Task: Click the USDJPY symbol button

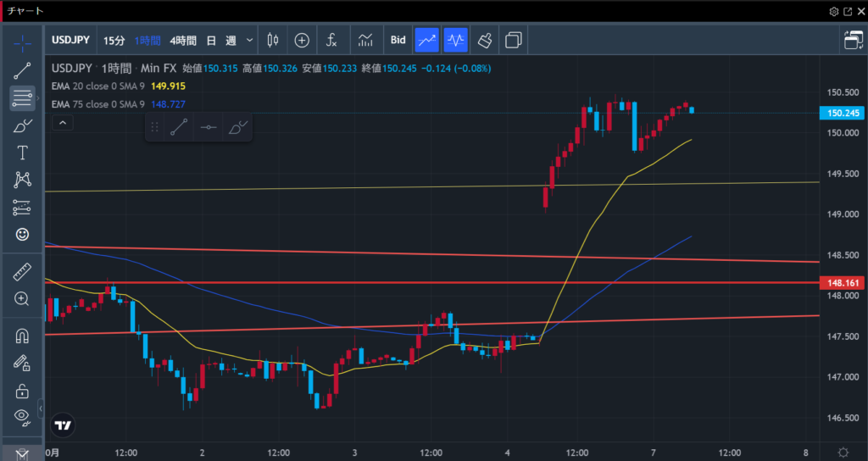Action: pyautogui.click(x=71, y=40)
